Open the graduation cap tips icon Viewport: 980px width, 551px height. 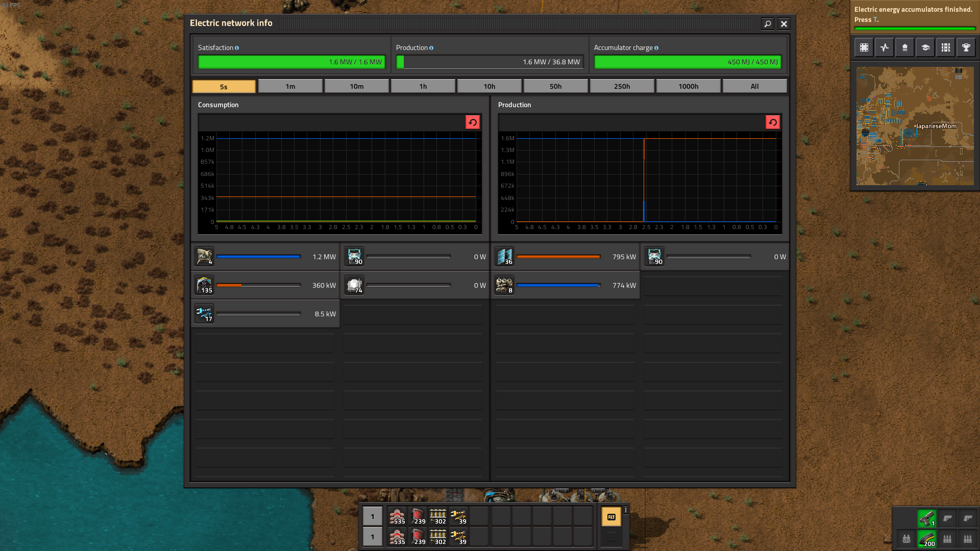click(x=925, y=47)
